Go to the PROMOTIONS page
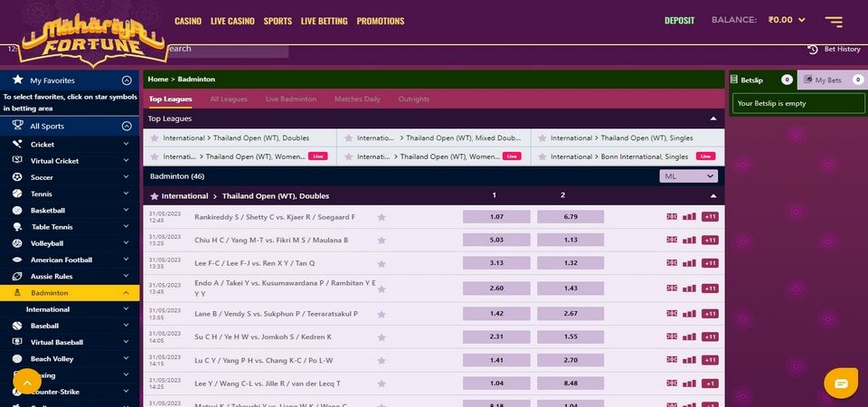The image size is (868, 407). pos(381,21)
